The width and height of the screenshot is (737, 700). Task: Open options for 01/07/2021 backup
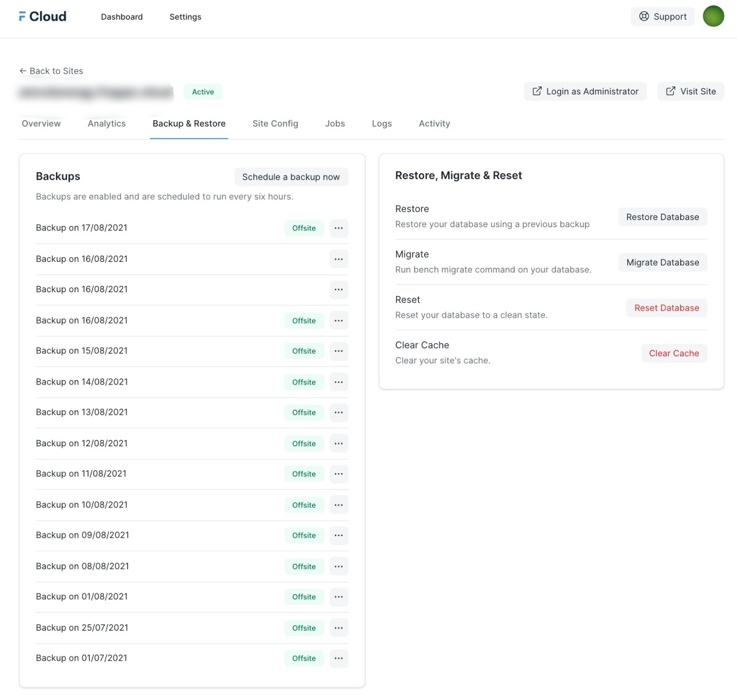click(338, 659)
